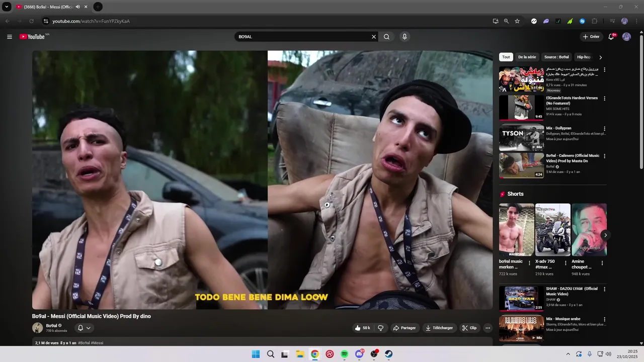Open SHAW - DAZOU LYAM video title
The height and width of the screenshot is (362, 644).
click(x=572, y=291)
